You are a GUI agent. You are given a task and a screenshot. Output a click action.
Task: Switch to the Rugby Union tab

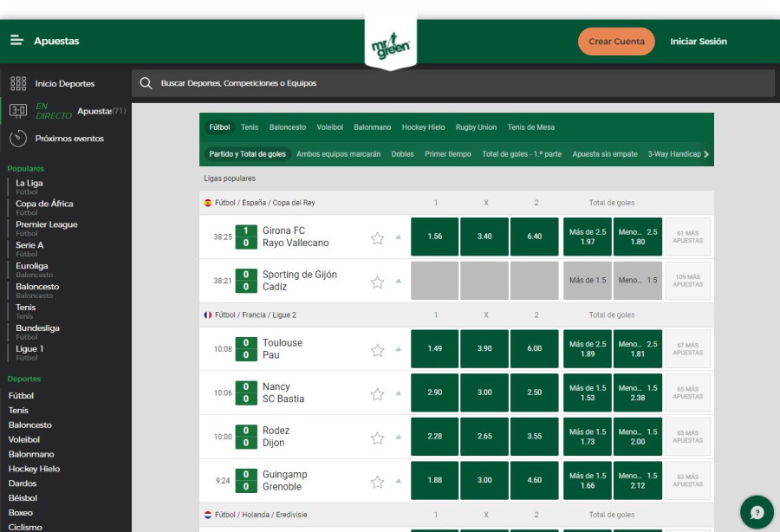pyautogui.click(x=476, y=127)
